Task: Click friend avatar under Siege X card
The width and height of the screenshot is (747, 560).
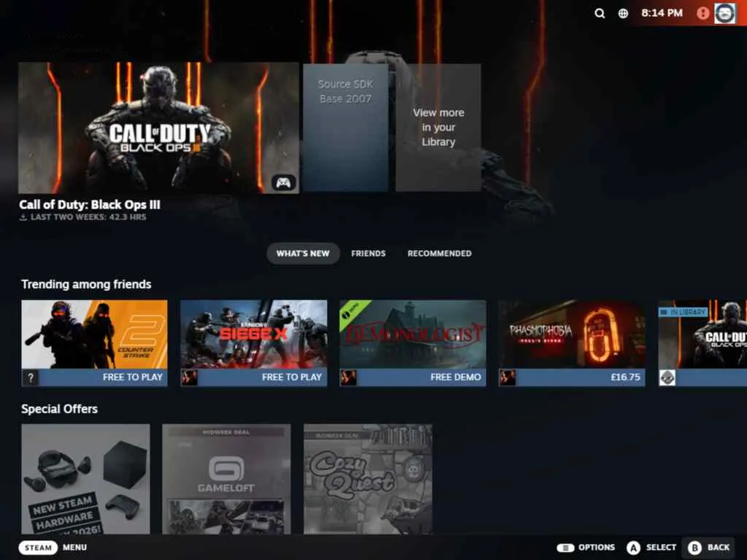Action: pyautogui.click(x=189, y=378)
